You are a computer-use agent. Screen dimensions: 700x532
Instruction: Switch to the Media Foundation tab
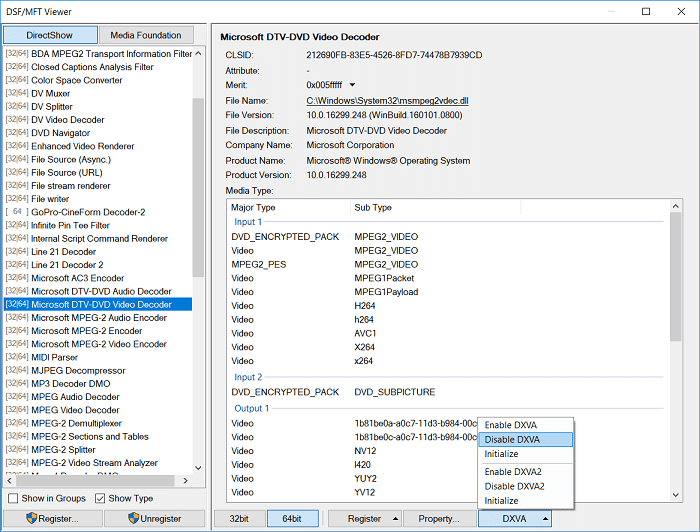(x=146, y=35)
